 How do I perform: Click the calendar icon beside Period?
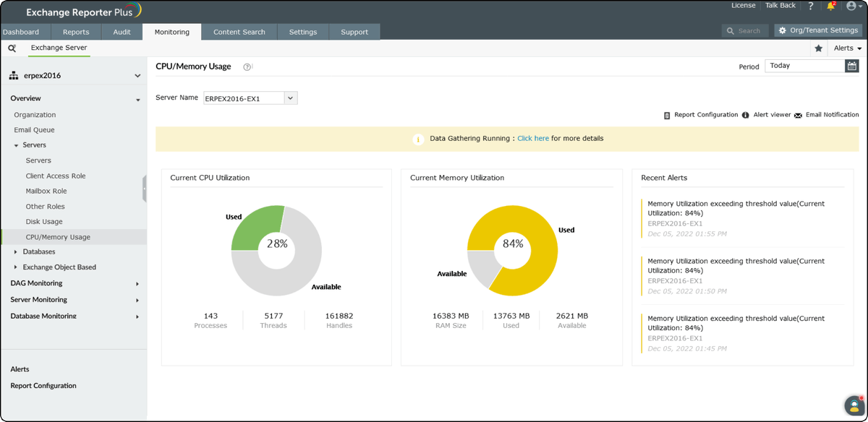click(854, 64)
